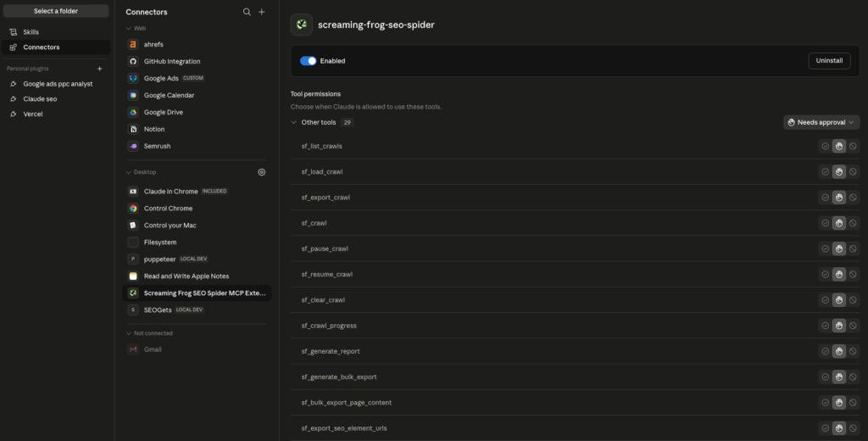Image resolution: width=868 pixels, height=441 pixels.
Task: Open the Gmail connector entry
Action: [x=197, y=349]
